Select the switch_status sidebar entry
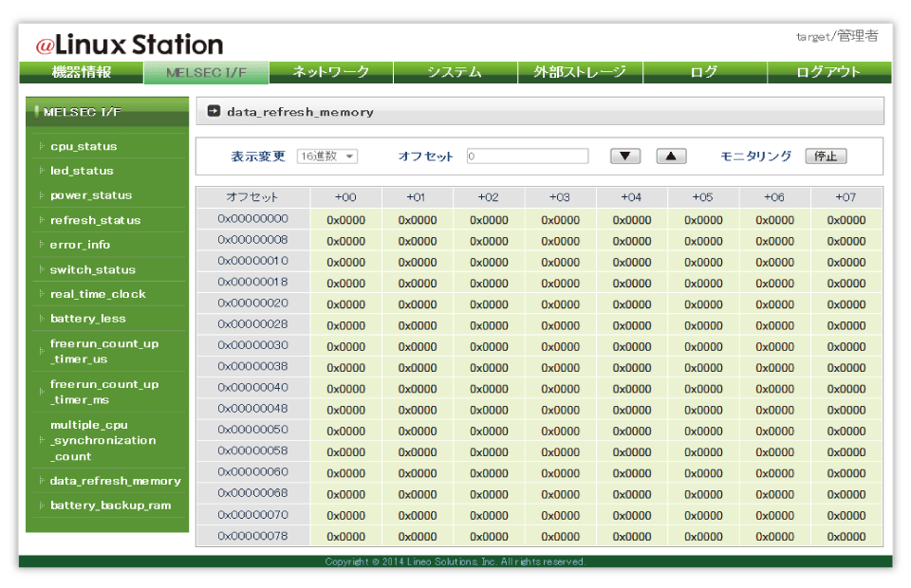The width and height of the screenshot is (911, 588). click(x=92, y=269)
